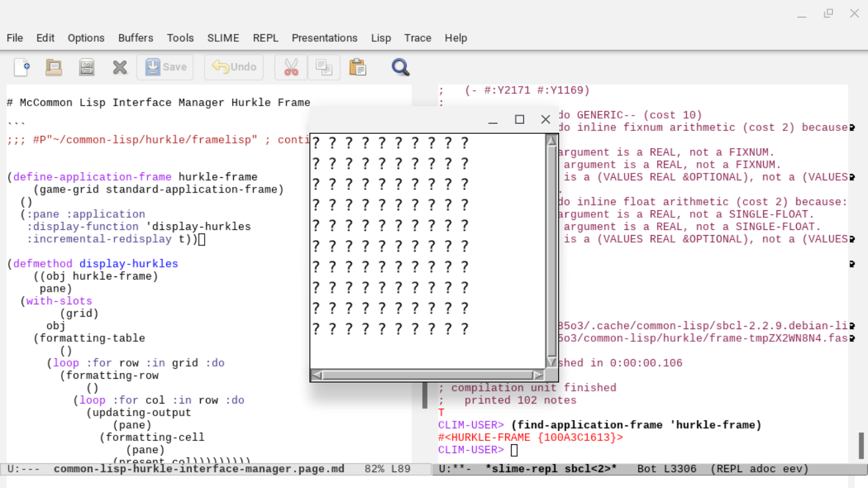The width and height of the screenshot is (868, 488).
Task: Click the New File toolbar icon
Action: (22, 67)
